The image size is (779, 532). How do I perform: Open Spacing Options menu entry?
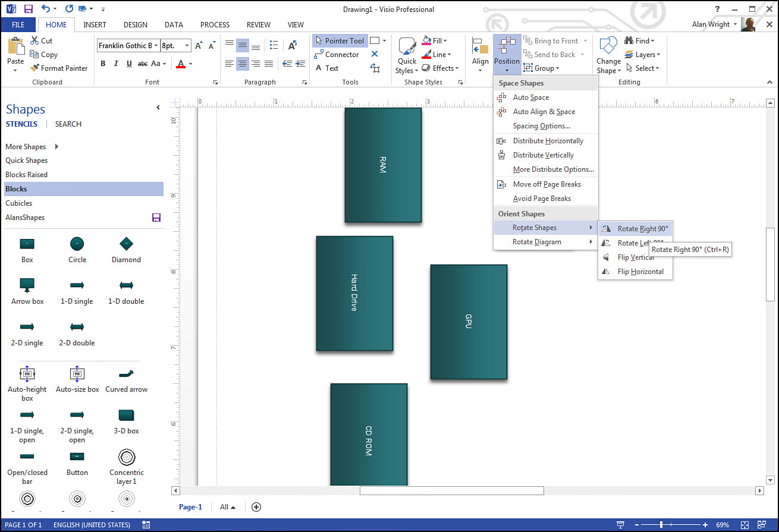[545, 126]
